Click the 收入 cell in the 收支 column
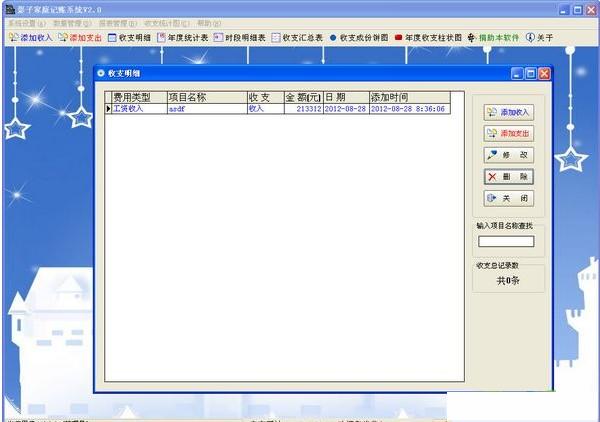600x422 pixels. (266, 109)
